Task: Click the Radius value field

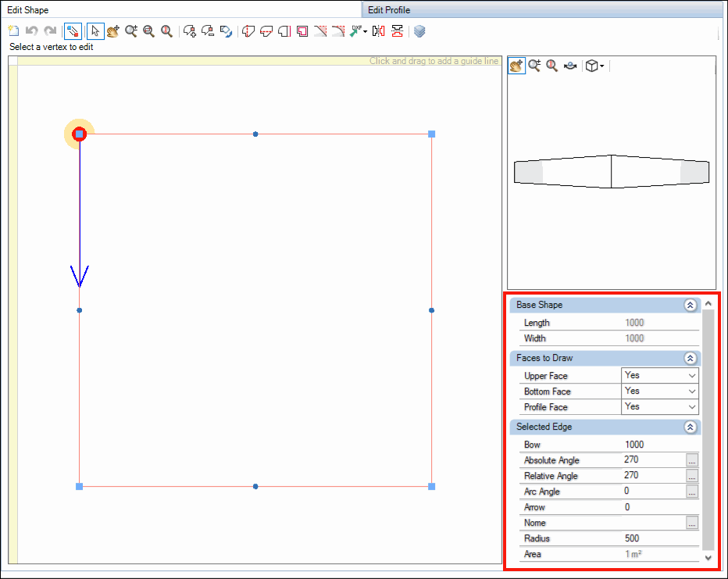Action: 661,538
